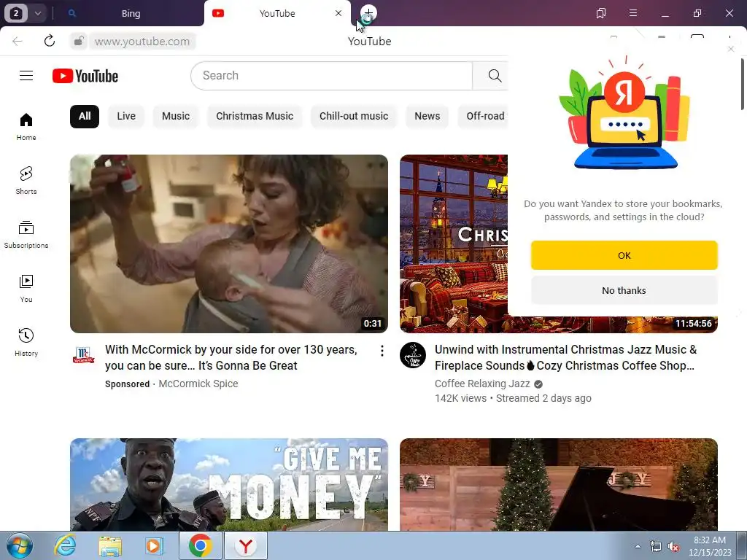The width and height of the screenshot is (747, 560).
Task: Open File Explorer from taskbar
Action: 110,545
